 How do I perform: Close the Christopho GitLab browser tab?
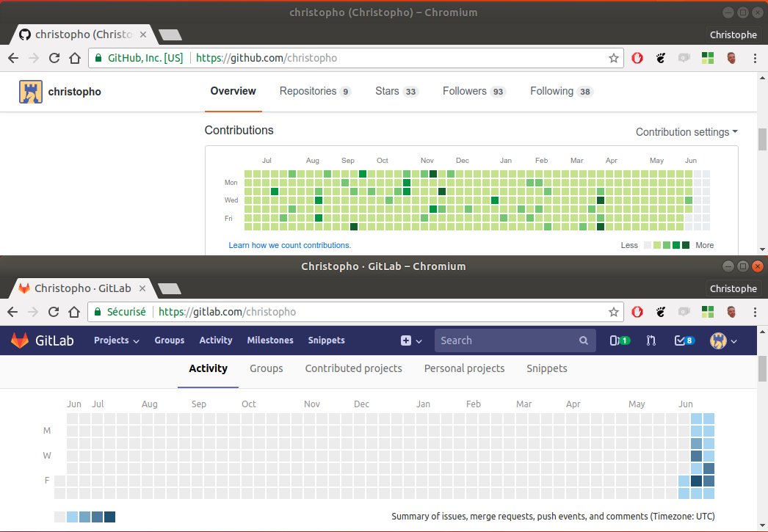(142, 289)
